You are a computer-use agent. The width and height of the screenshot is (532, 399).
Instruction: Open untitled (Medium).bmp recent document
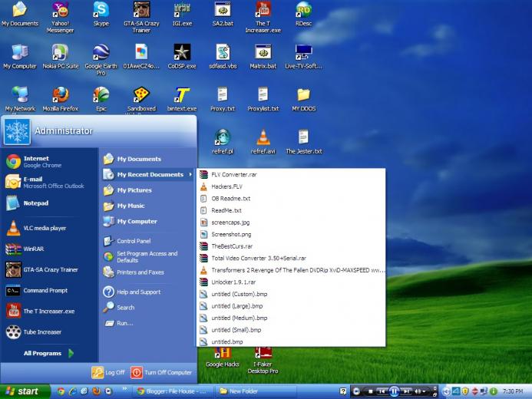coord(291,318)
